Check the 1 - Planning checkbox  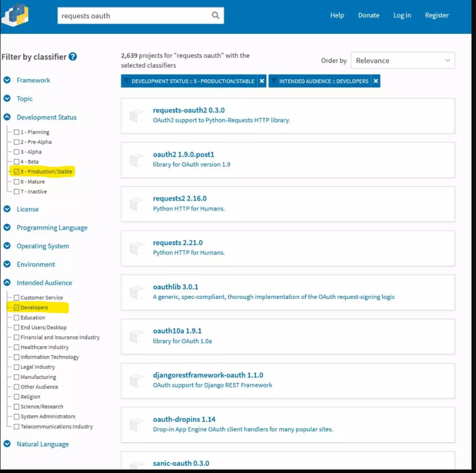click(17, 132)
